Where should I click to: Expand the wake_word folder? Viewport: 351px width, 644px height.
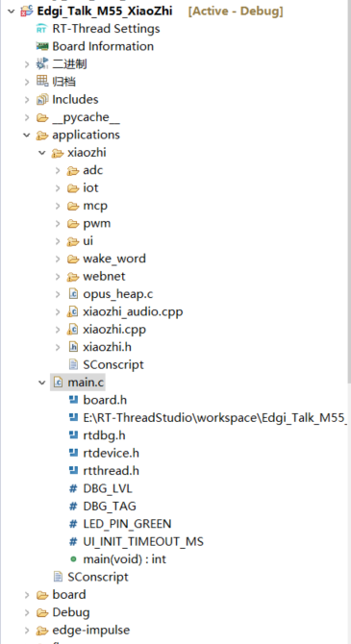[x=58, y=259]
